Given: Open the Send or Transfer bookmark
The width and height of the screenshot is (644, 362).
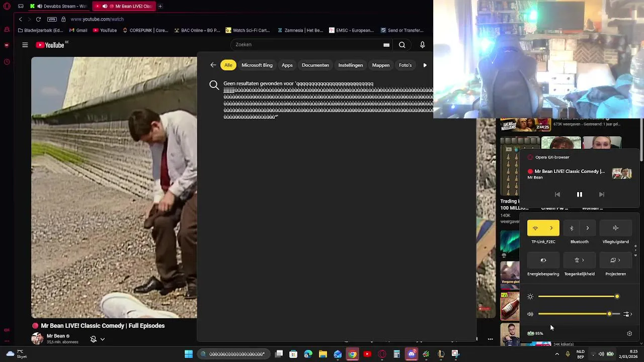Looking at the screenshot, I should [402, 30].
